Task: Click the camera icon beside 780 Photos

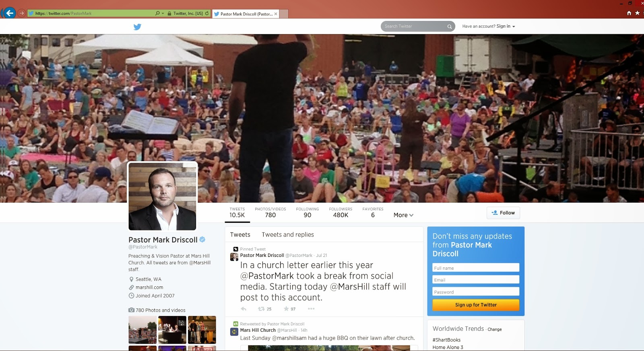Action: 131,310
